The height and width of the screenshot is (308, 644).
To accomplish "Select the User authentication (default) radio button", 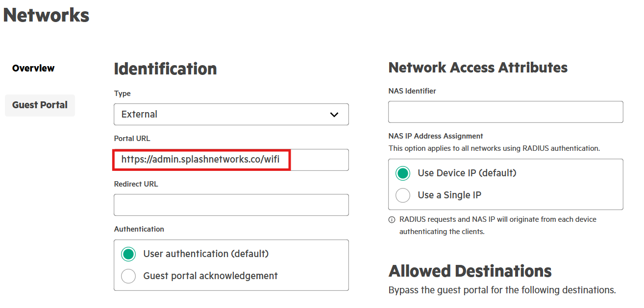I will click(128, 254).
